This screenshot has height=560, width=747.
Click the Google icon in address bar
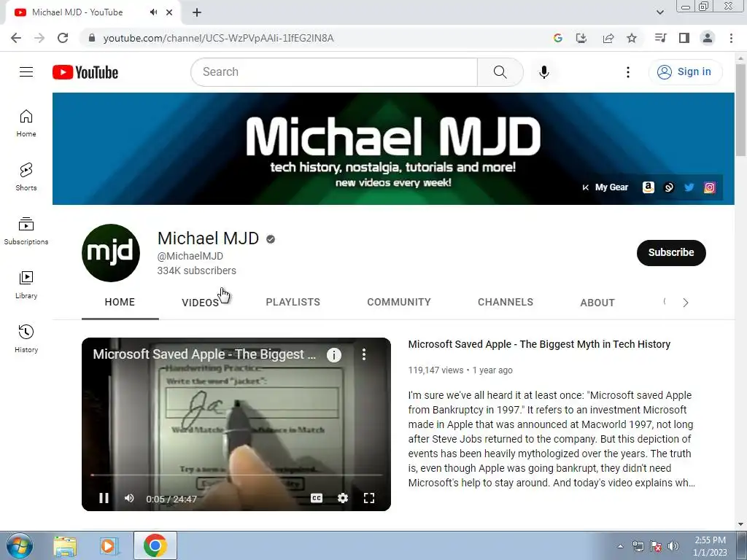coord(558,38)
